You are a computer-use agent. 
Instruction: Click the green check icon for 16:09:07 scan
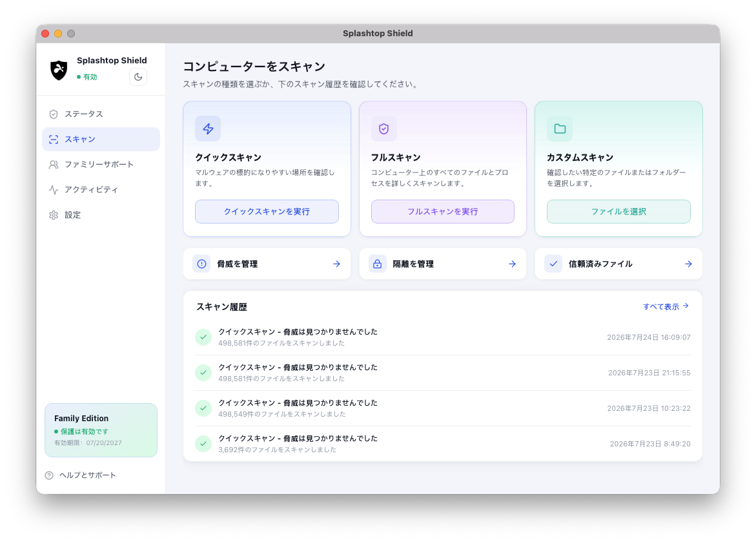[x=203, y=337]
